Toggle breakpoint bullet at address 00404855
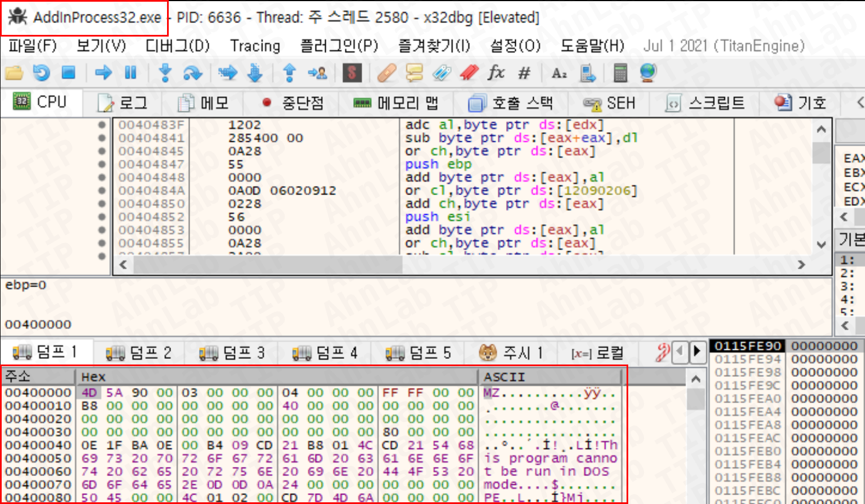This screenshot has width=865, height=504. tap(102, 243)
